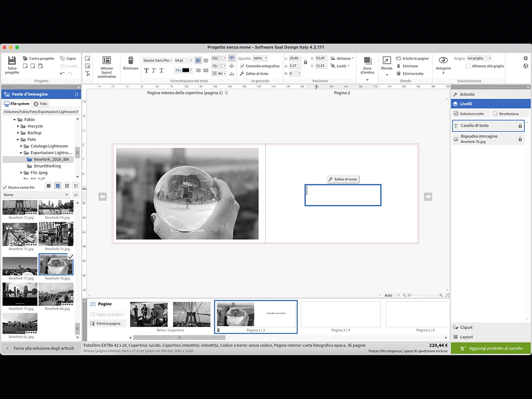
Task: Click Aggiungi prodotto al carrello
Action: (x=494, y=348)
